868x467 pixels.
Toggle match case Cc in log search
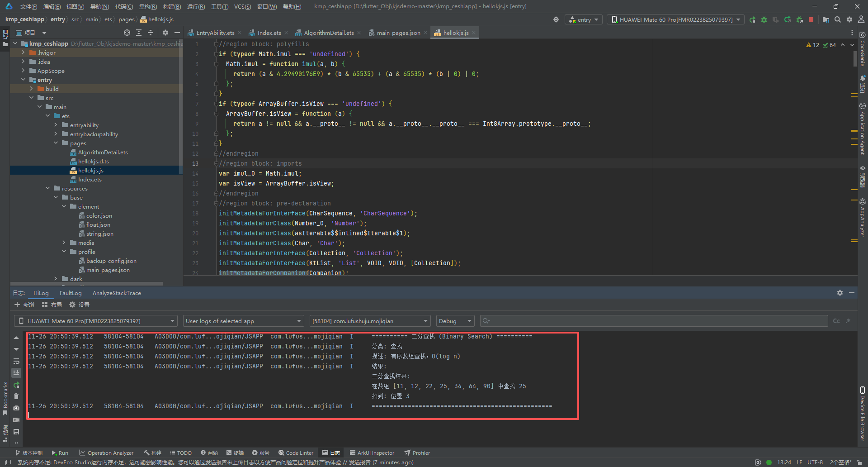836,321
